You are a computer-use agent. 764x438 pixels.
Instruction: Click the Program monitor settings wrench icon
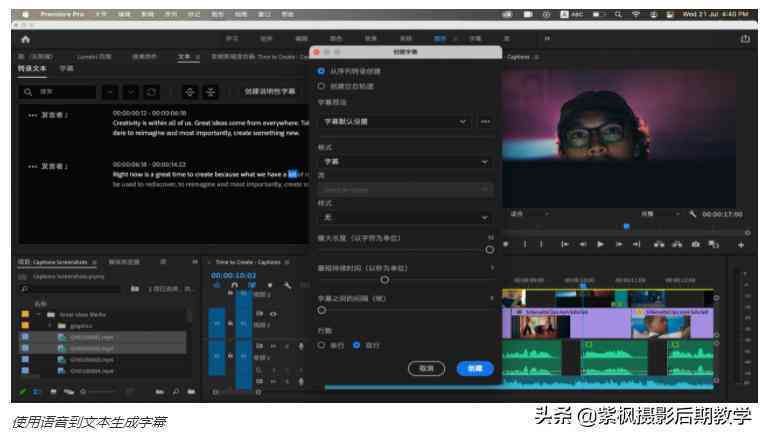click(x=692, y=214)
